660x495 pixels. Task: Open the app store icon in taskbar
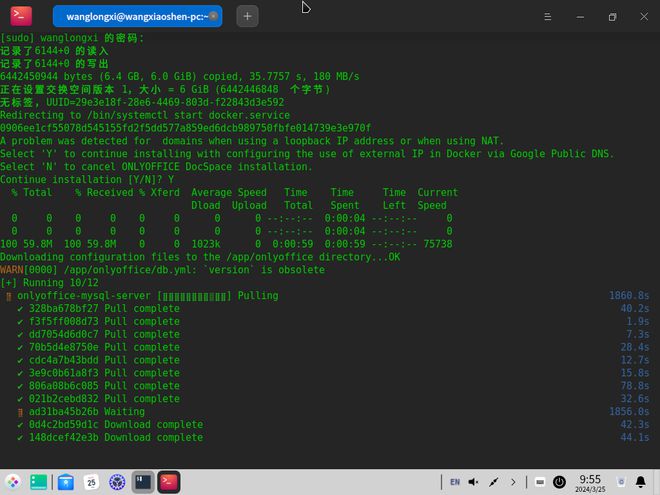tap(65, 482)
